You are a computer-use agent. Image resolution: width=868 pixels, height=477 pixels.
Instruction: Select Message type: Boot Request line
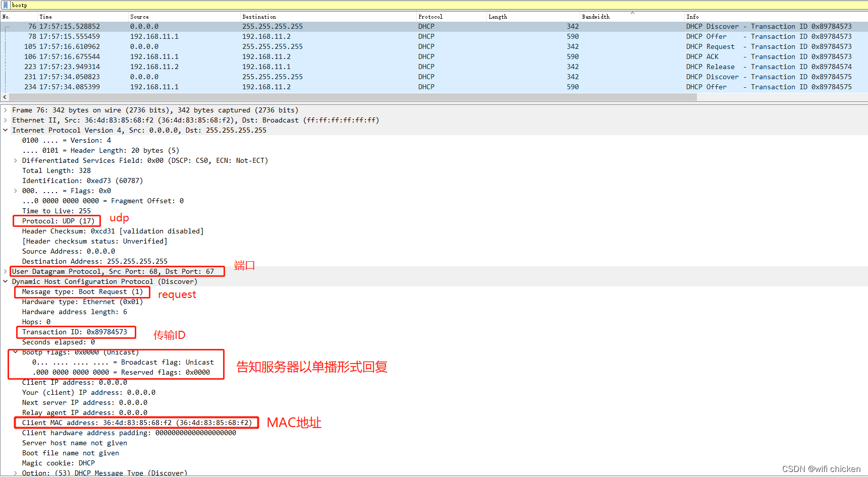pos(82,291)
